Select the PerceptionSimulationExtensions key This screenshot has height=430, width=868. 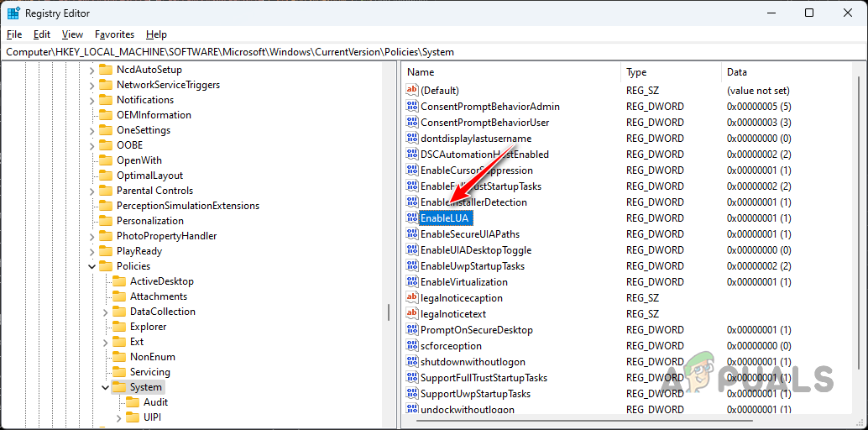pyautogui.click(x=188, y=206)
